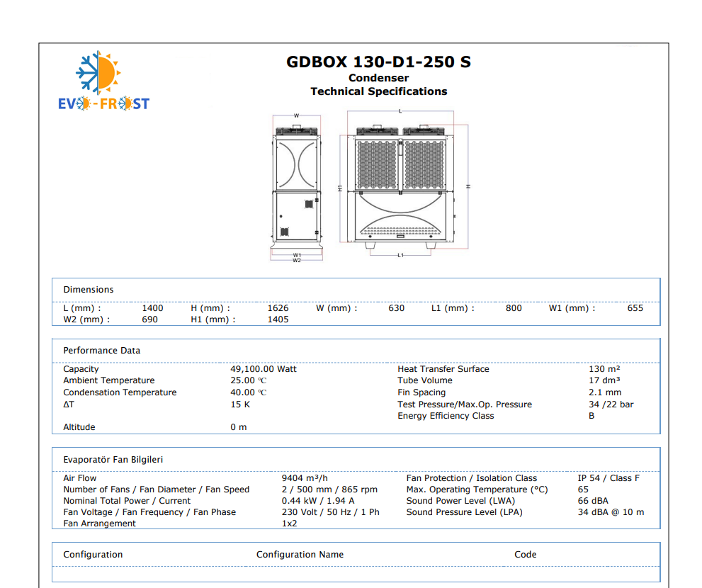Select the value "15 K"
702x588 pixels.
tap(240, 405)
